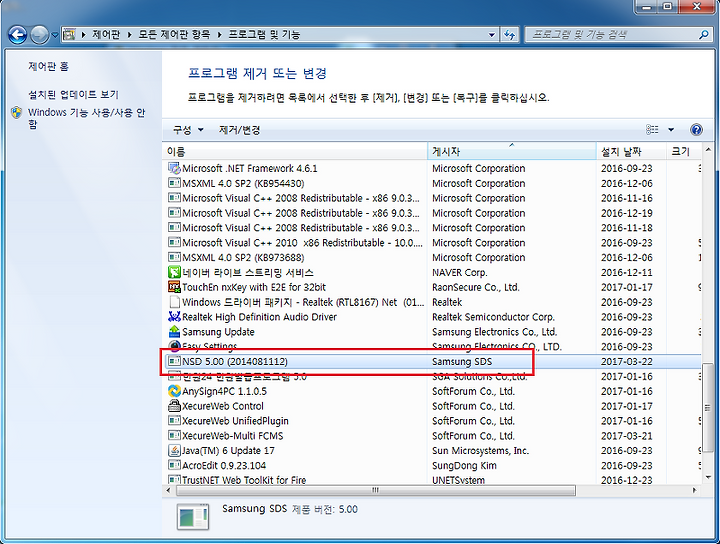Refresh the programs list
Viewport: 720px width, 544px height.
[x=510, y=35]
